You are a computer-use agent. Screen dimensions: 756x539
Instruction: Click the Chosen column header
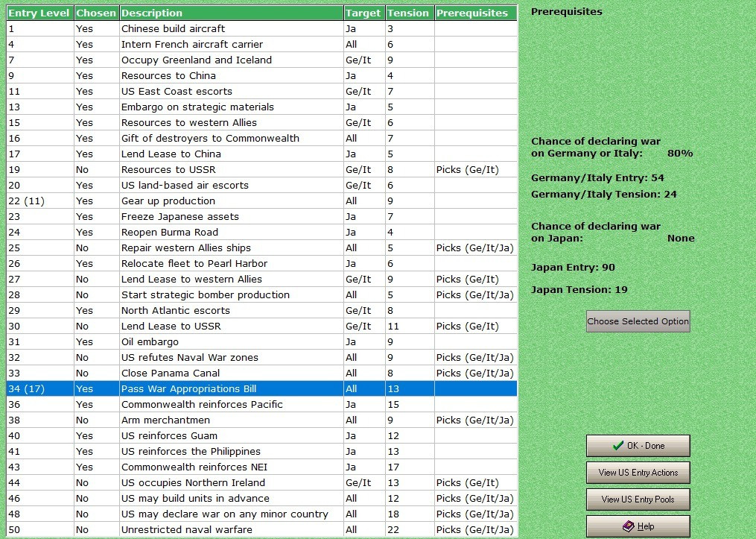[x=96, y=13]
